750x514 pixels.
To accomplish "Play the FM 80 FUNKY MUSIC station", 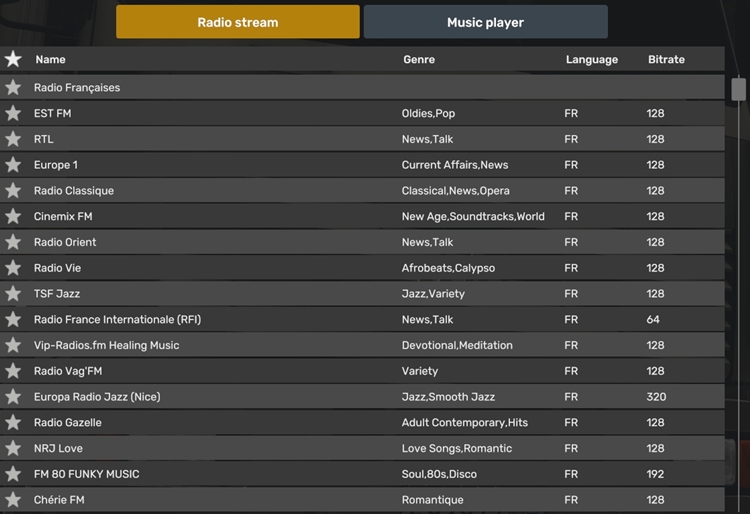I will (x=87, y=474).
